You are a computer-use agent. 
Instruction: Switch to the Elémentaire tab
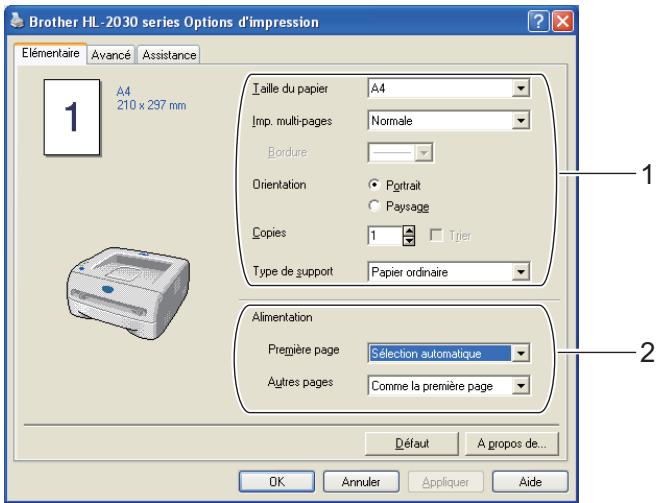50,53
